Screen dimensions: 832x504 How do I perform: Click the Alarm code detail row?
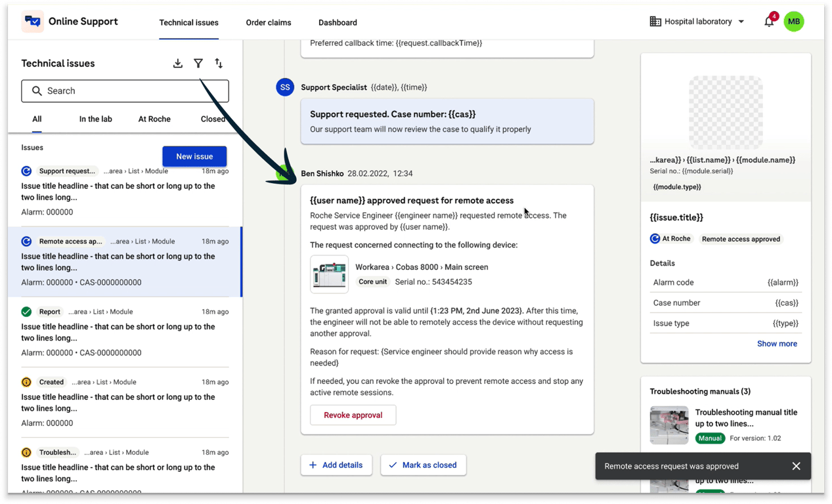coord(726,282)
